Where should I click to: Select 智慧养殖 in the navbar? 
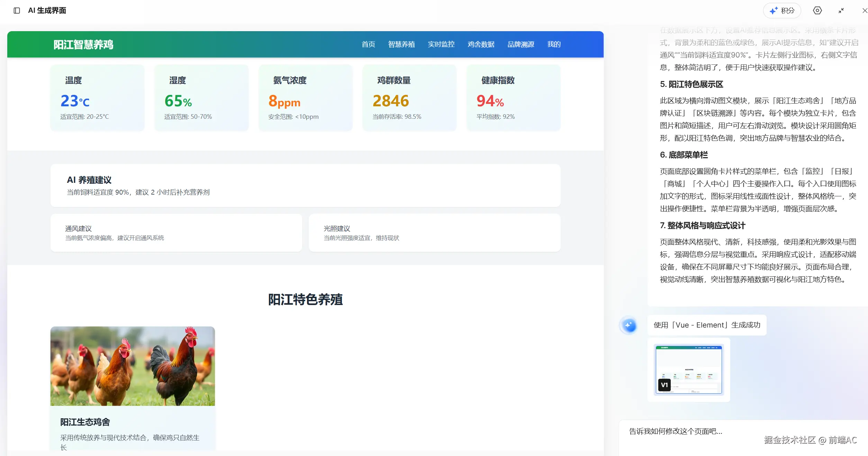click(x=401, y=44)
